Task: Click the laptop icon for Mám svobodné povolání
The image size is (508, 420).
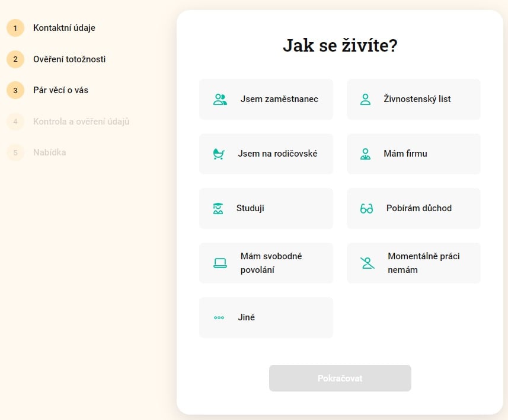Action: point(221,263)
